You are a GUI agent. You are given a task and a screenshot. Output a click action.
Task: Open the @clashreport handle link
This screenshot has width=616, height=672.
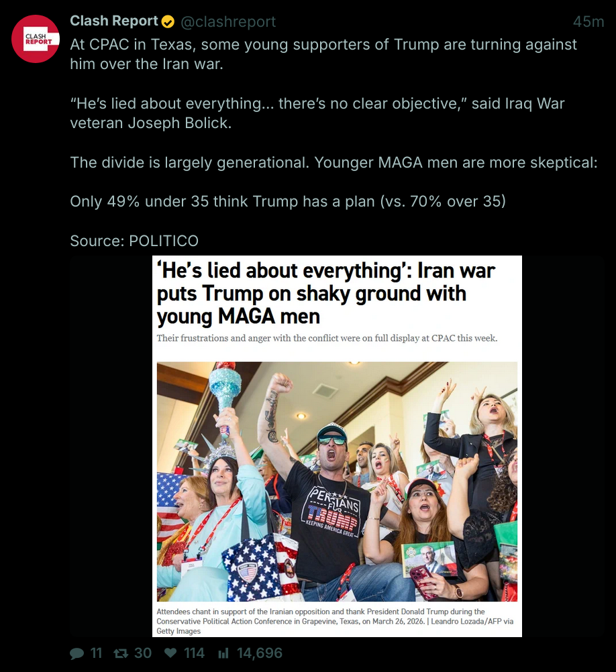coord(228,22)
